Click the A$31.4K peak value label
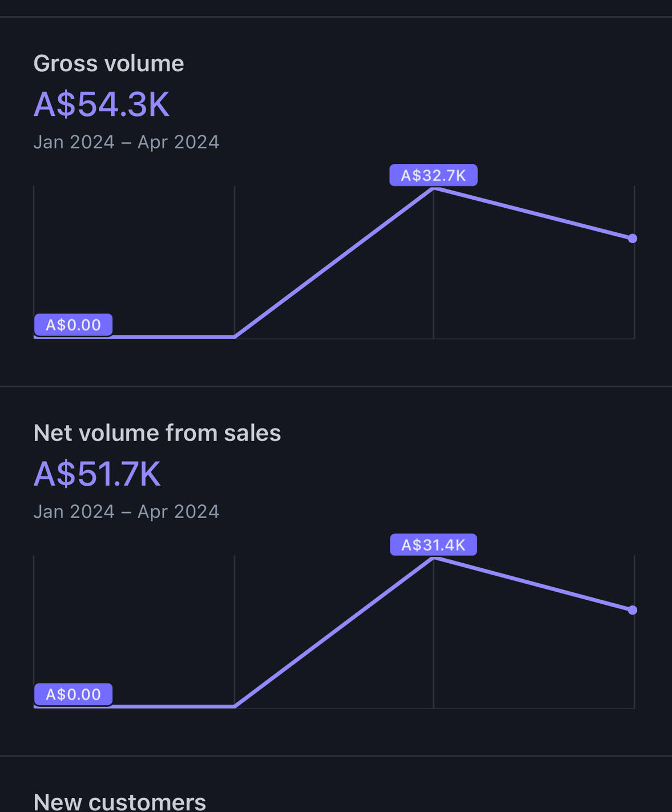This screenshot has height=812, width=672. pos(433,545)
